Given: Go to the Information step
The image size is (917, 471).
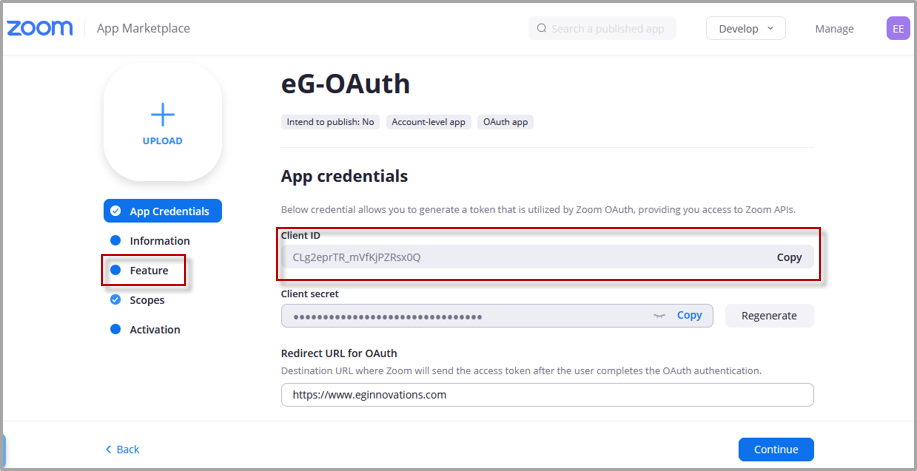Looking at the screenshot, I should 160,241.
